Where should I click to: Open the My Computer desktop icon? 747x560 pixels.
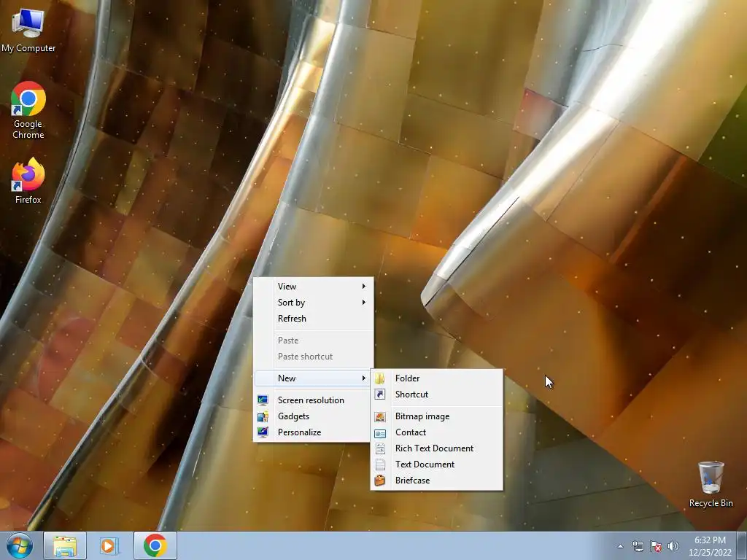28,29
